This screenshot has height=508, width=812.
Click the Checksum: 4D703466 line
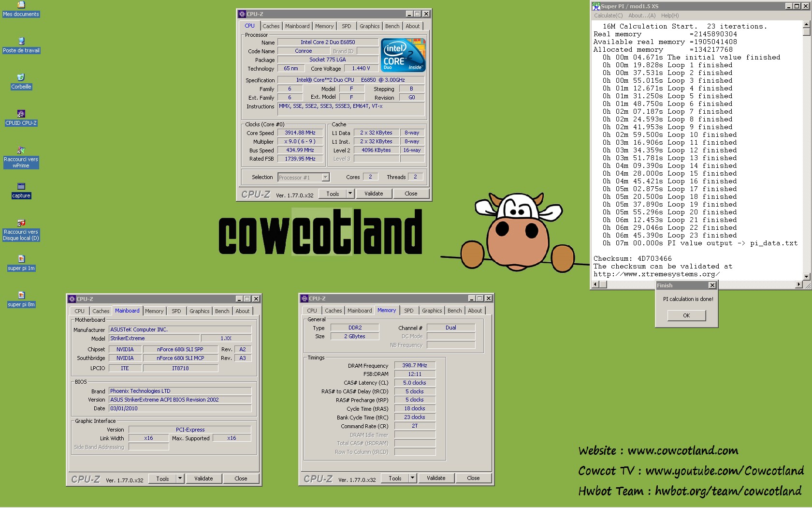pos(633,258)
